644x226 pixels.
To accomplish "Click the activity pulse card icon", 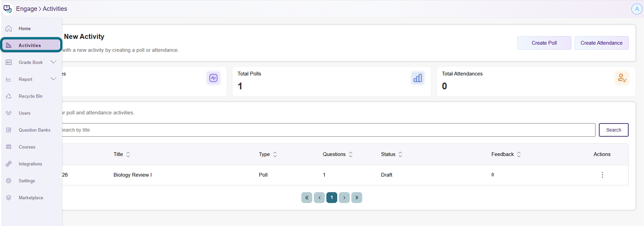I will (213, 78).
